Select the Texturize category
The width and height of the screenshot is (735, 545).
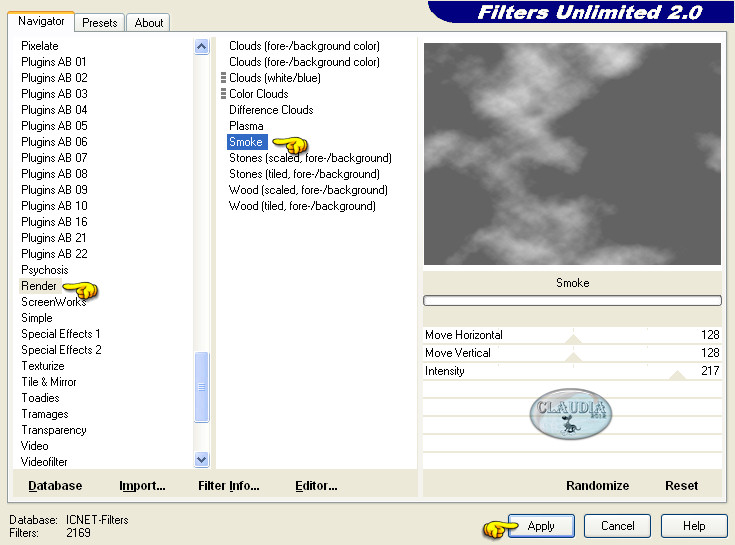43,366
